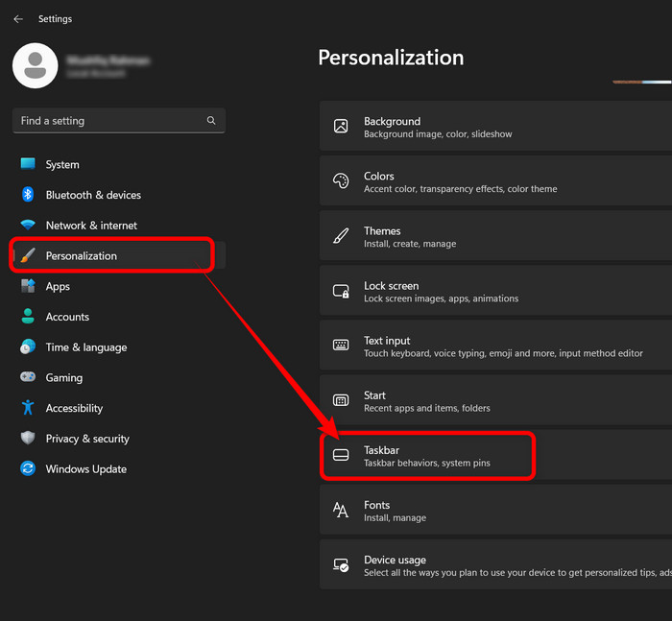
Task: Click the Colors palette icon
Action: click(x=341, y=180)
